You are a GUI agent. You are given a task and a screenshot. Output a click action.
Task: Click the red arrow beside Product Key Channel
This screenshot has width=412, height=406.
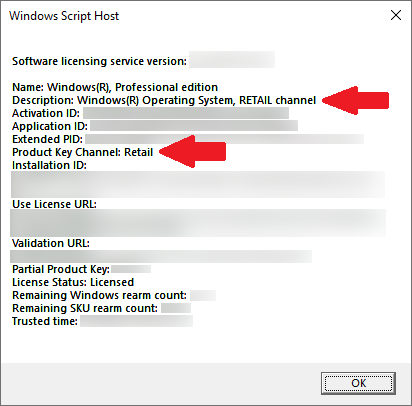click(x=193, y=152)
